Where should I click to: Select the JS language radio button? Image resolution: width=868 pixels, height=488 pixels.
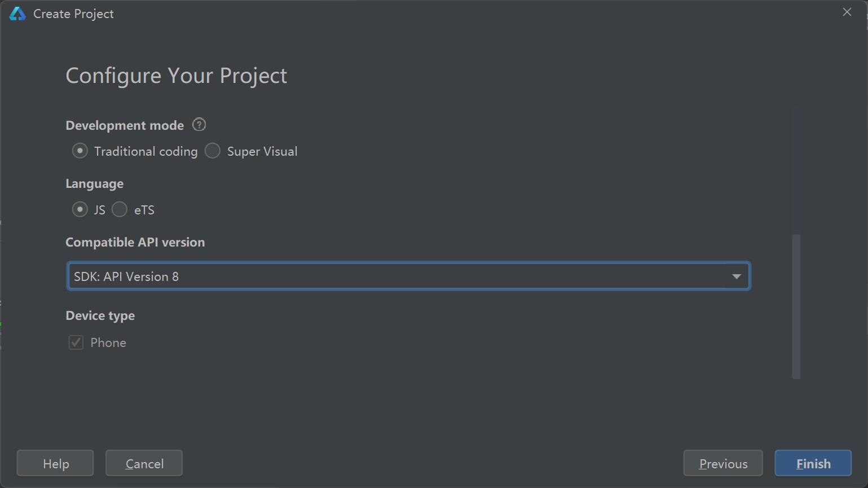(80, 210)
